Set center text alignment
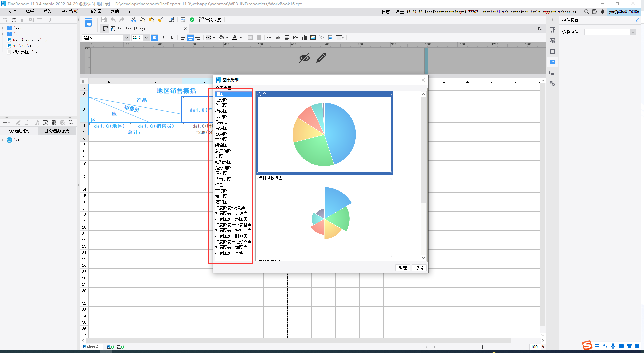644x353 pixels. coord(190,38)
